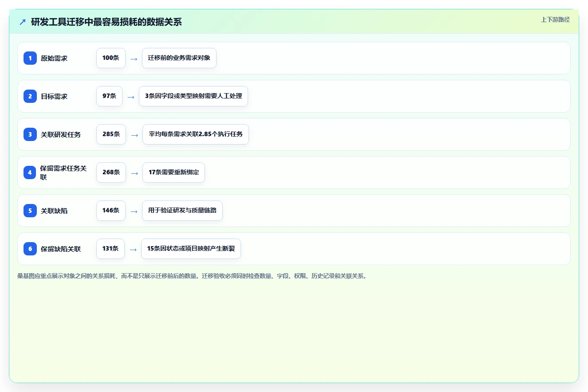Click the 关联研发任务 row label
The image size is (588, 392).
click(x=61, y=134)
